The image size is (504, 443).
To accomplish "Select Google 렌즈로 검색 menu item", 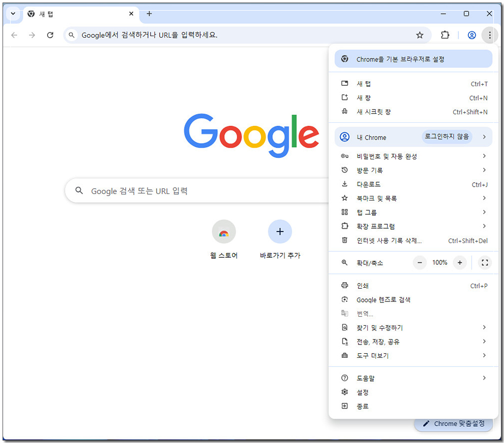I will [x=413, y=300].
